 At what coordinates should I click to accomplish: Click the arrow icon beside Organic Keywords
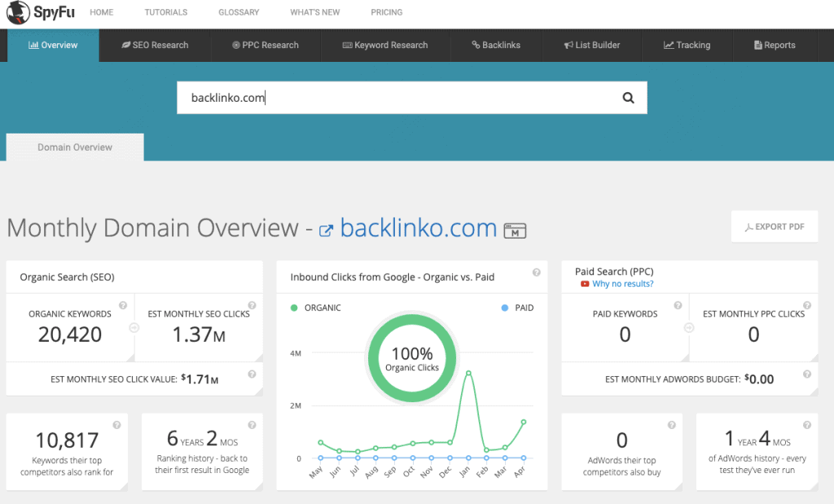(x=134, y=328)
